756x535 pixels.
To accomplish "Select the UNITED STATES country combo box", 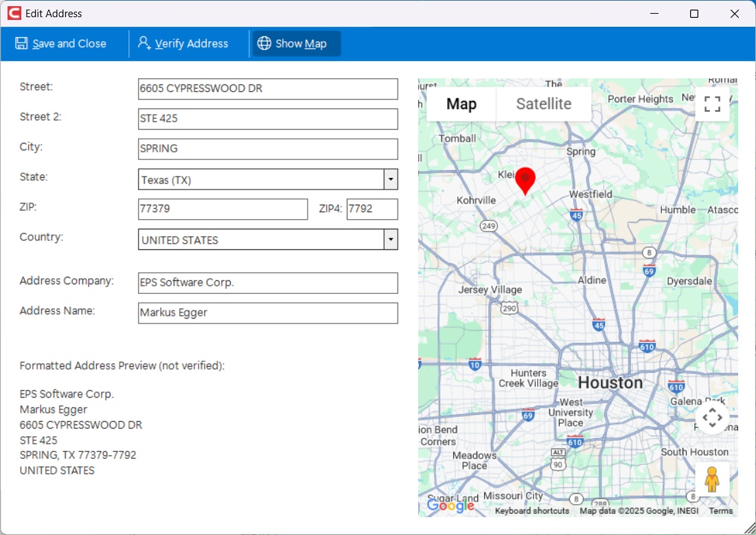I will (268, 239).
